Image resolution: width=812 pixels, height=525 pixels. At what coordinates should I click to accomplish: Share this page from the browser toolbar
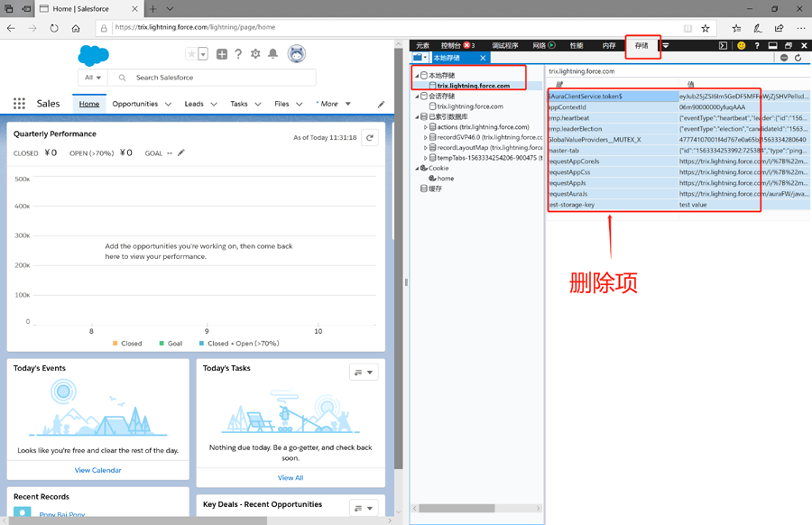click(780, 29)
